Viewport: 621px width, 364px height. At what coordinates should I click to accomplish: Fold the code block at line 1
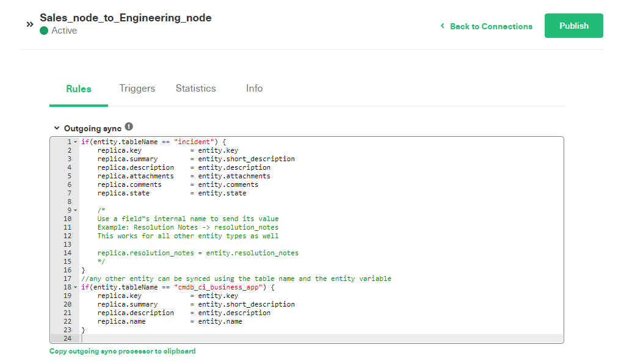(x=75, y=142)
